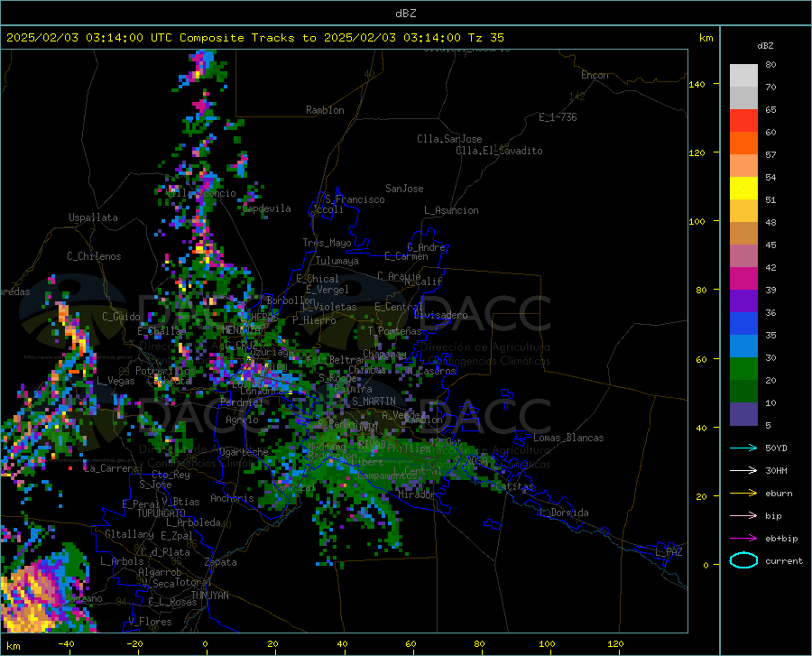Click the E_Chical map label
The height and width of the screenshot is (656, 812).
click(x=318, y=279)
